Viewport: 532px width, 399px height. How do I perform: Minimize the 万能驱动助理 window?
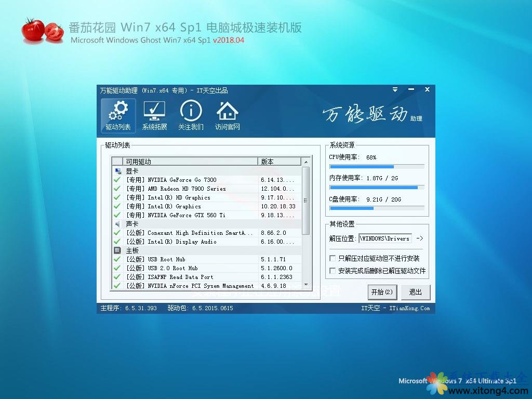coord(411,89)
